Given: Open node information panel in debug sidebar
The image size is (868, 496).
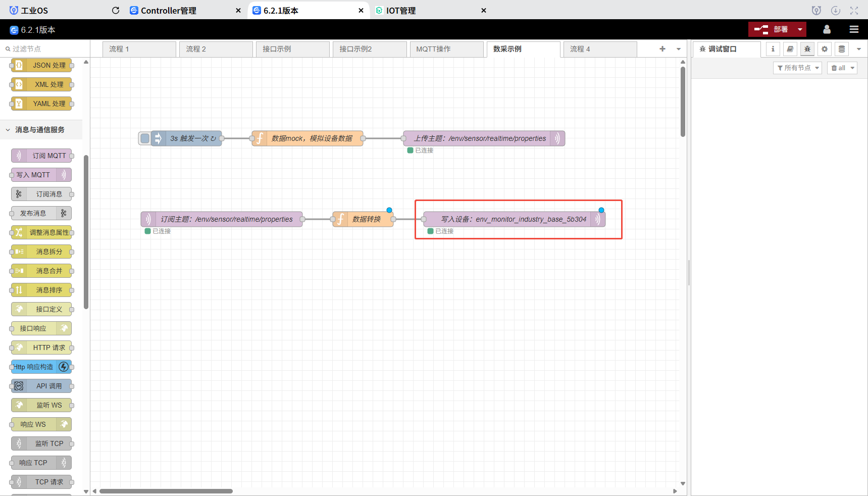Looking at the screenshot, I should click(773, 49).
